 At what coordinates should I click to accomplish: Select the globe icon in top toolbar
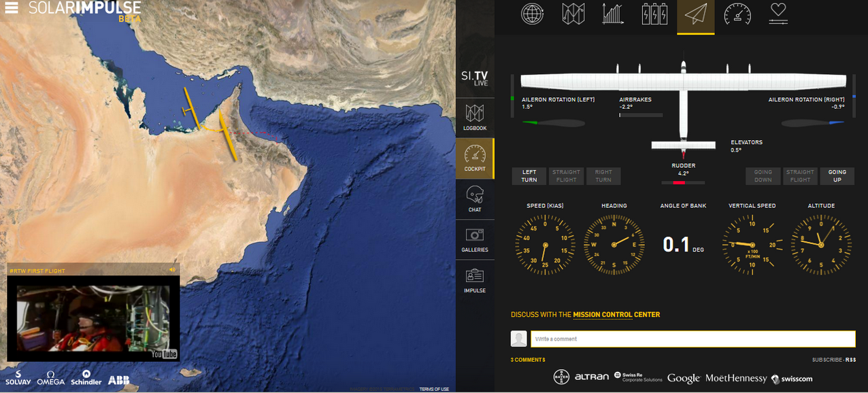point(532,14)
